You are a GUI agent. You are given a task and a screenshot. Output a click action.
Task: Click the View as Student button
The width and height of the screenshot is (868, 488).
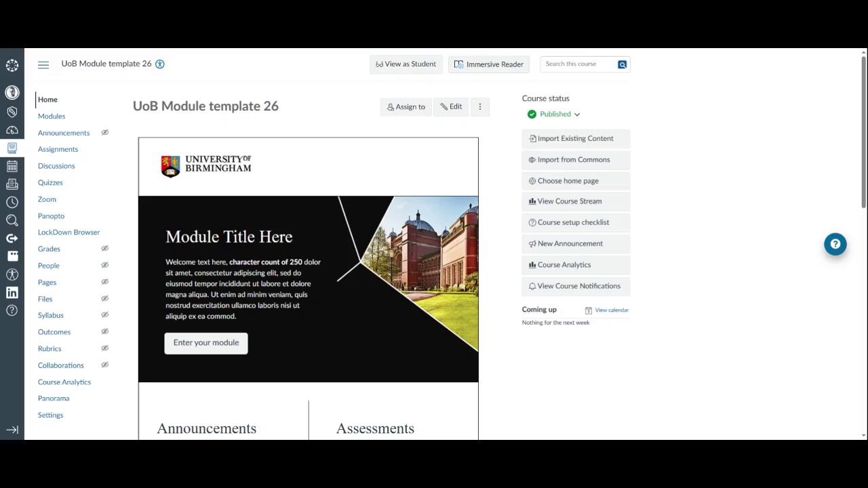click(x=406, y=64)
